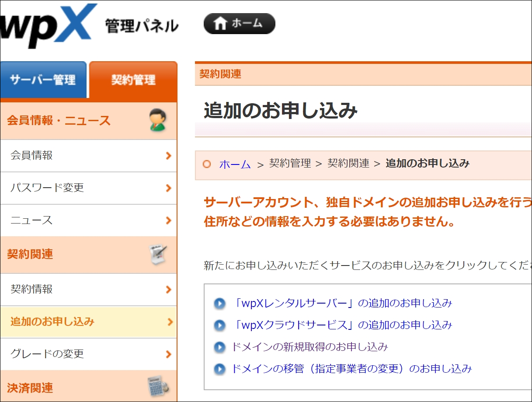This screenshot has width=532, height=402.
Task: Click arrow beside 契約情報
Action: tap(169, 290)
